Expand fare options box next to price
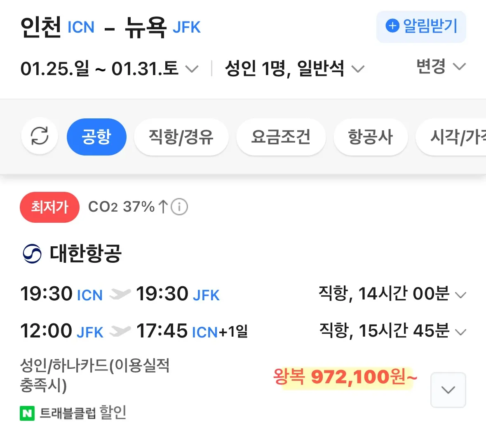 coord(448,390)
